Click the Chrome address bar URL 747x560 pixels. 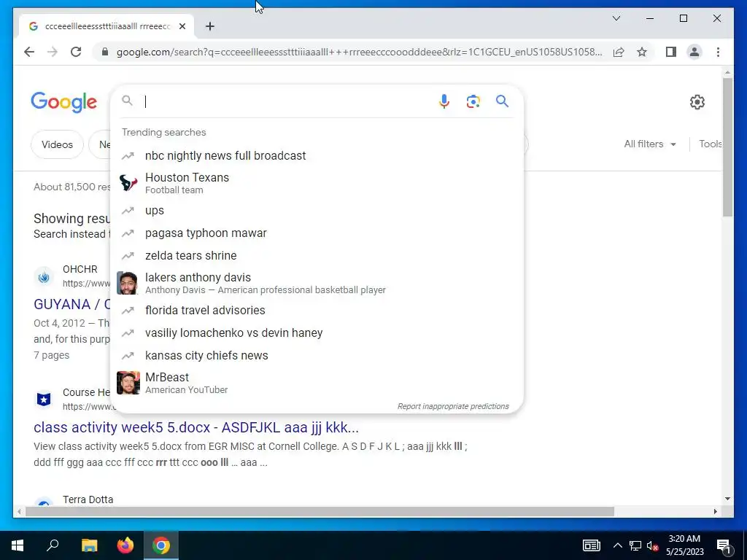point(359,52)
